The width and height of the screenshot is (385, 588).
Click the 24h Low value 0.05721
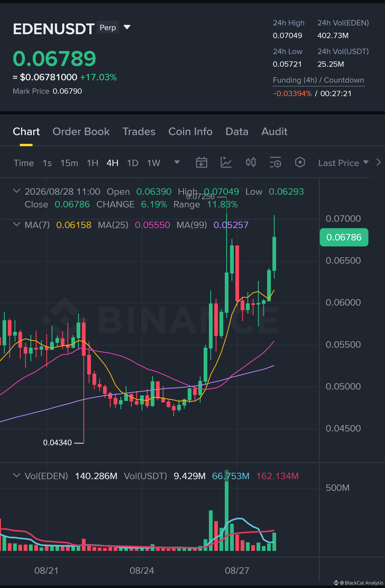point(287,64)
